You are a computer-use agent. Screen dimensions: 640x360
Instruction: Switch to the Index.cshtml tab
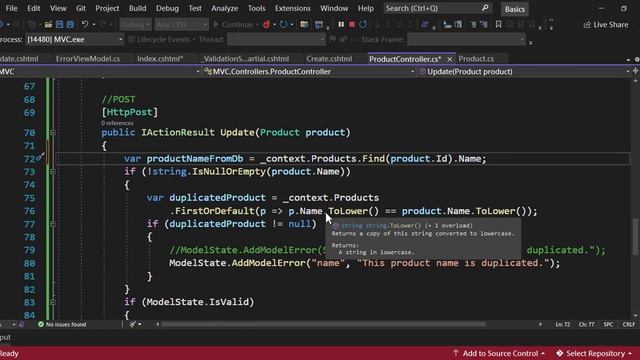(160, 59)
